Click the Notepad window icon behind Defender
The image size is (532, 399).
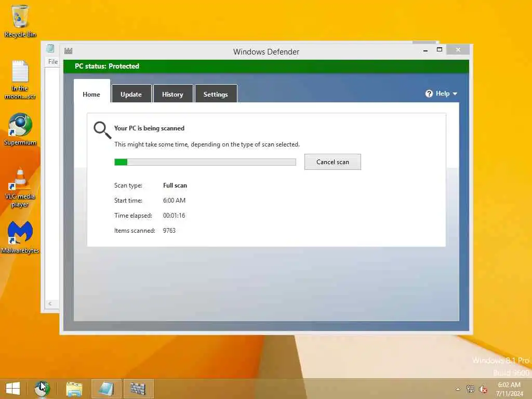click(x=50, y=48)
